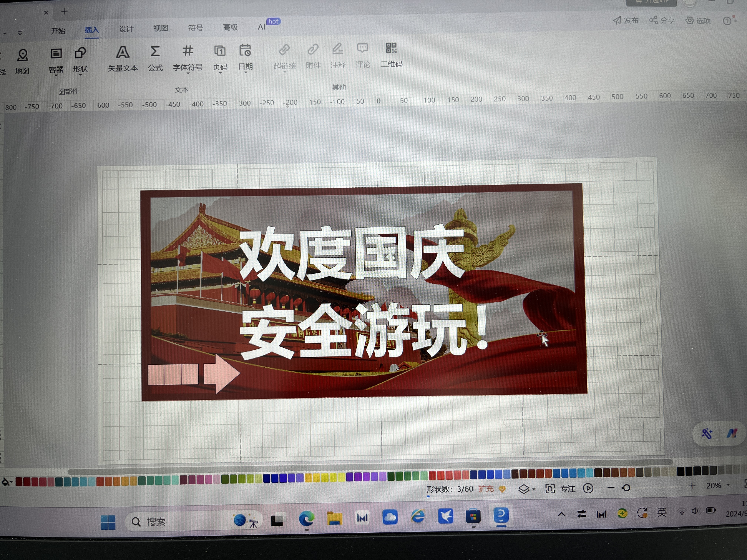The image size is (747, 560).
Task: Click the magic wand AI floating button
Action: click(707, 433)
